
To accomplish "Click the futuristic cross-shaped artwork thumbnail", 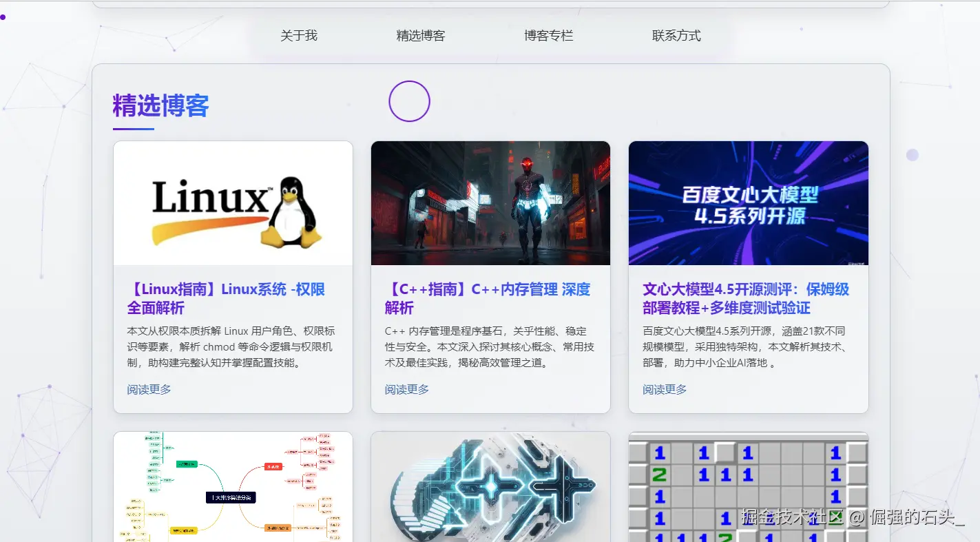I will coord(490,486).
